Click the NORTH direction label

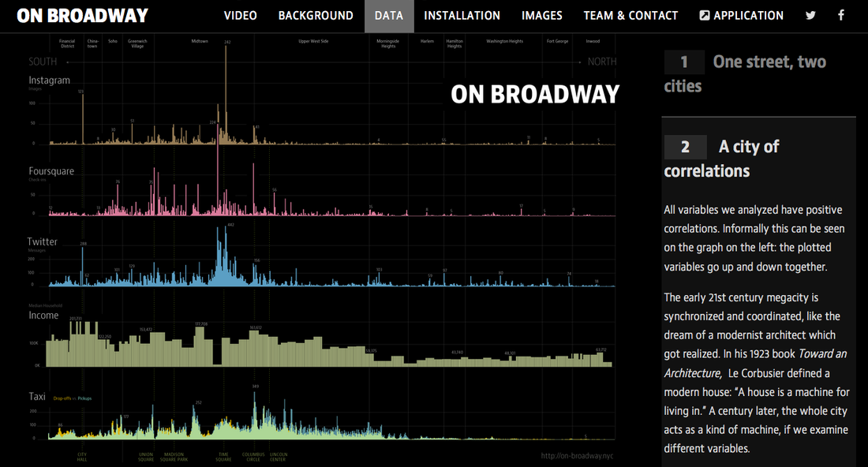click(602, 62)
